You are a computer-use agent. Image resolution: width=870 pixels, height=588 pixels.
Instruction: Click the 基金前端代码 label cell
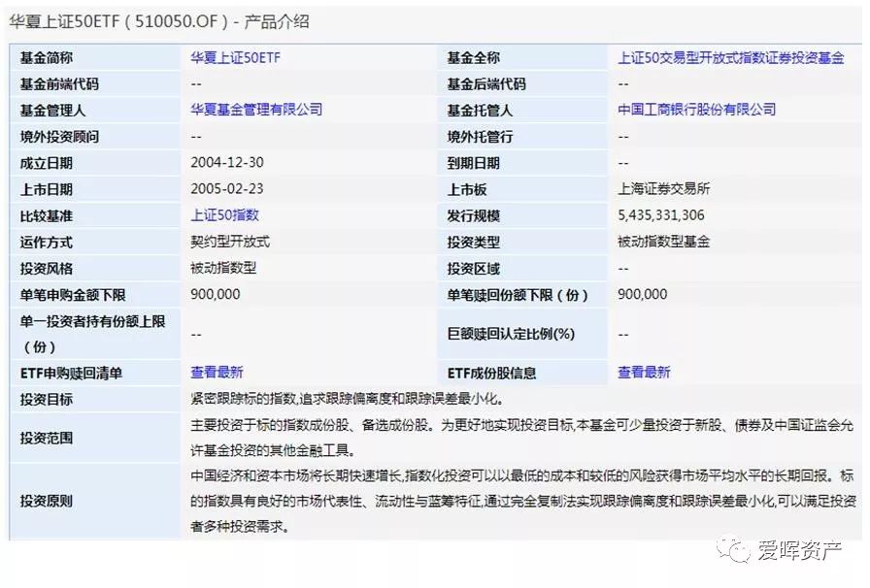[x=95, y=83]
